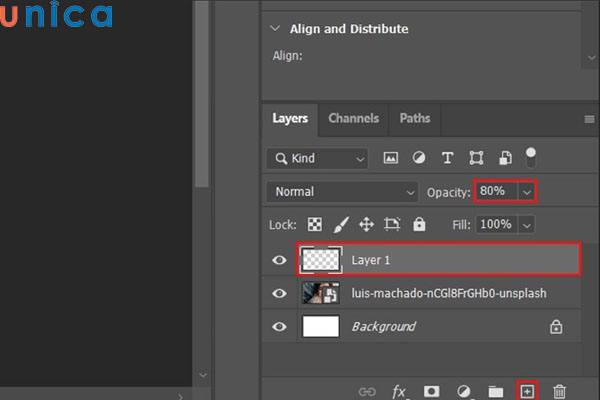This screenshot has width=600, height=400.
Task: Delete layer using the trash icon
Action: [560, 390]
